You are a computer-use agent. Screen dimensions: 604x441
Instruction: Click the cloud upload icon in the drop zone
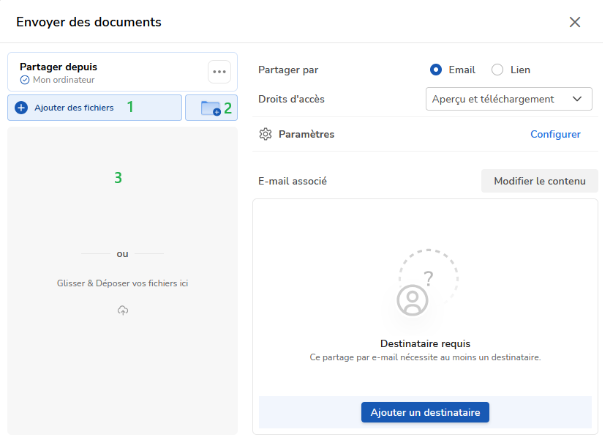123,310
